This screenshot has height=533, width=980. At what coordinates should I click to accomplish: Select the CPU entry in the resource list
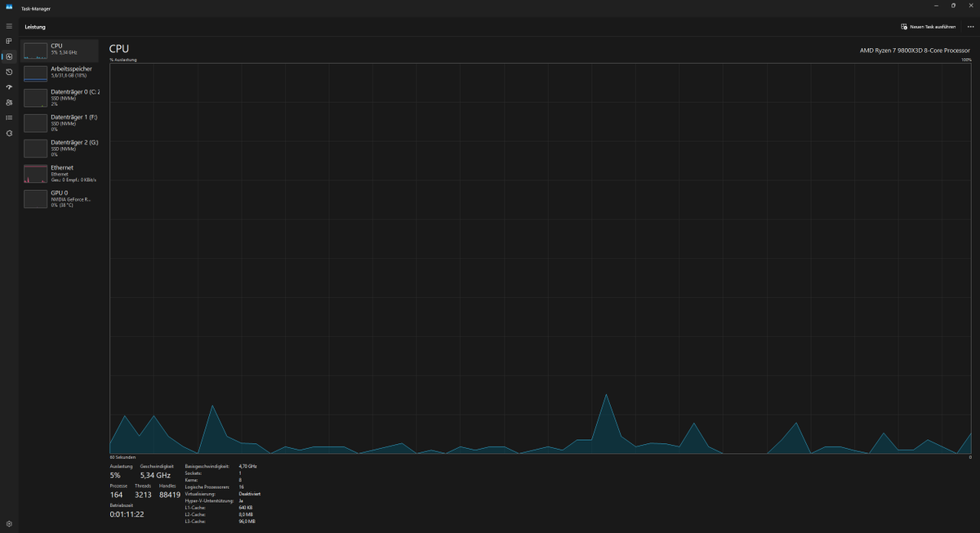[x=60, y=51]
